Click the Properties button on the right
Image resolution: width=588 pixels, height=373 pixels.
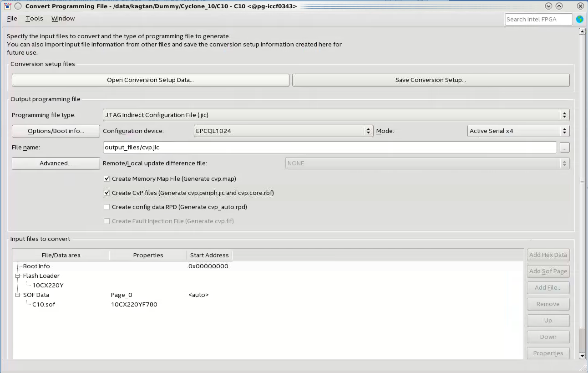click(548, 353)
